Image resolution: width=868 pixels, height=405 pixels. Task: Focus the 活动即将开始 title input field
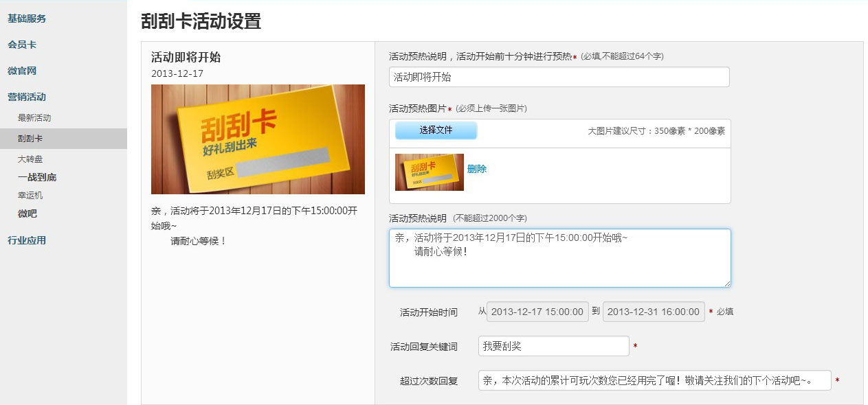559,77
